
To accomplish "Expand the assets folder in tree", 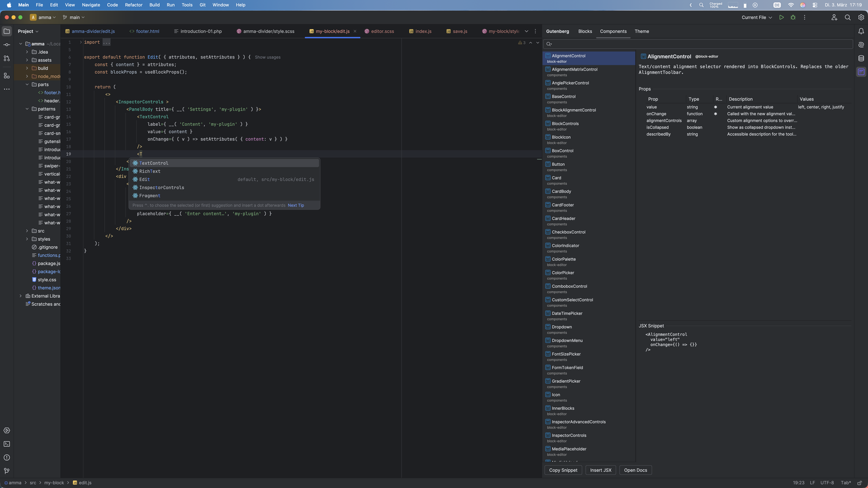I will coord(27,60).
